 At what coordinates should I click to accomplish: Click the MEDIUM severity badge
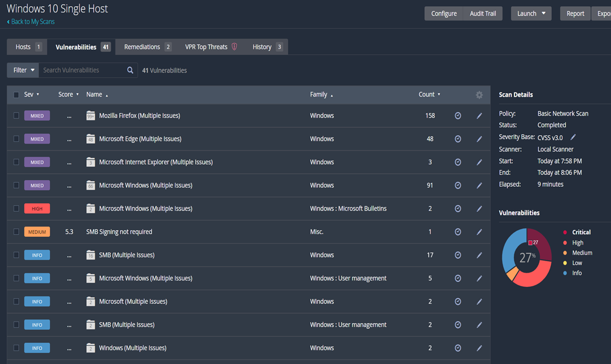pos(37,232)
